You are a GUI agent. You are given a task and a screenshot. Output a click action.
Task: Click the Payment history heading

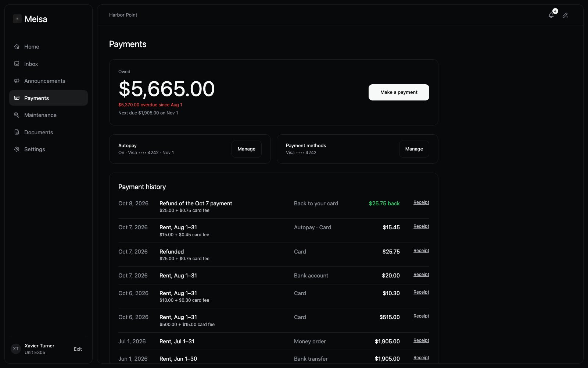click(x=142, y=187)
